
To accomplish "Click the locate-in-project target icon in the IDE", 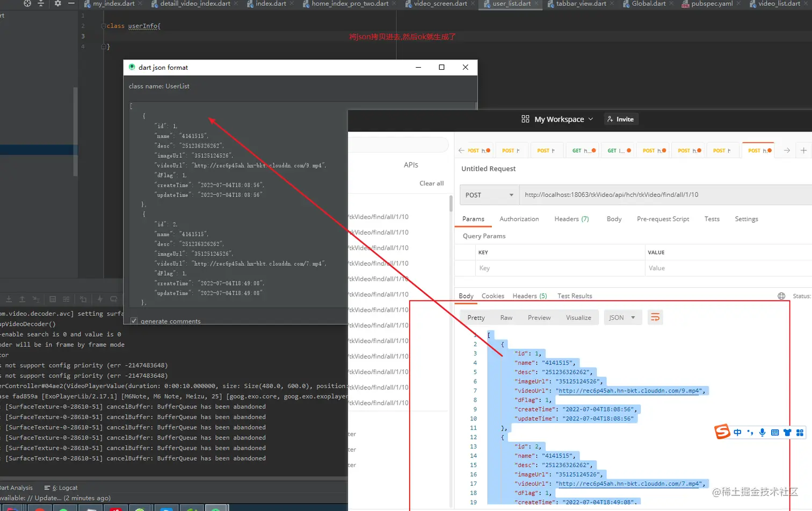I will point(27,3).
